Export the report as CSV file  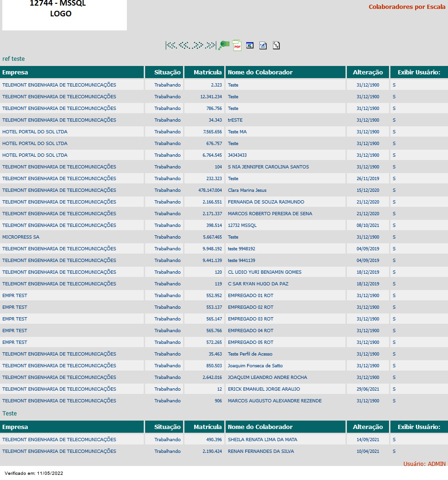coord(276,45)
